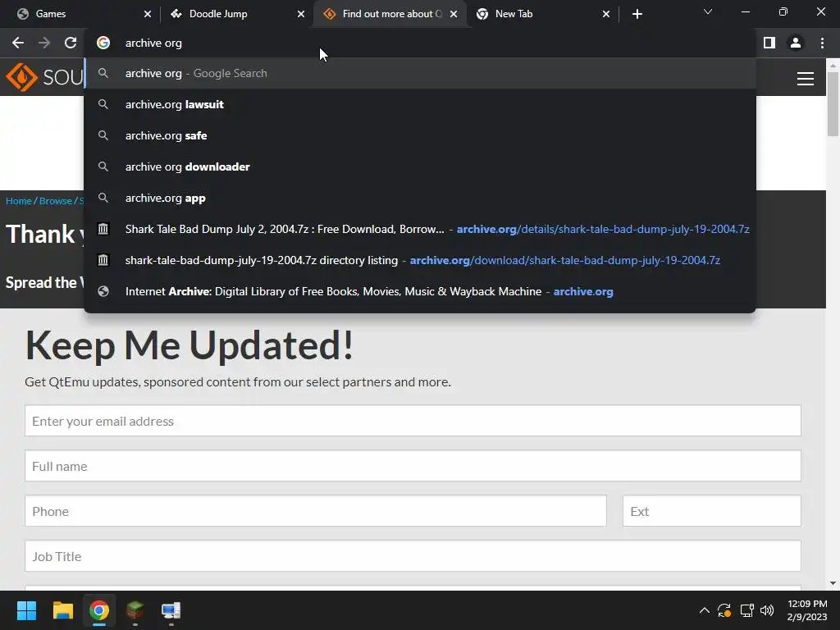Image resolution: width=840 pixels, height=630 pixels.
Task: Click the Phone field
Action: pyautogui.click(x=316, y=511)
